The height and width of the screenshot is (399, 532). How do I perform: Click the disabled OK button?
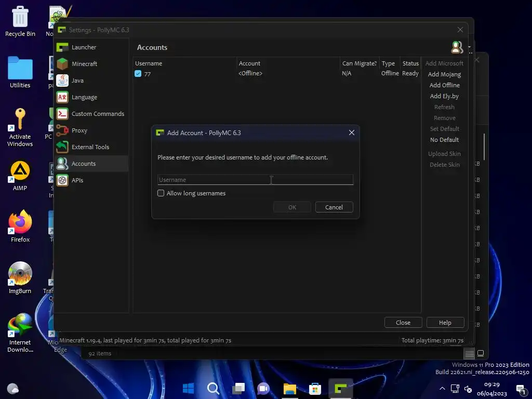point(292,207)
